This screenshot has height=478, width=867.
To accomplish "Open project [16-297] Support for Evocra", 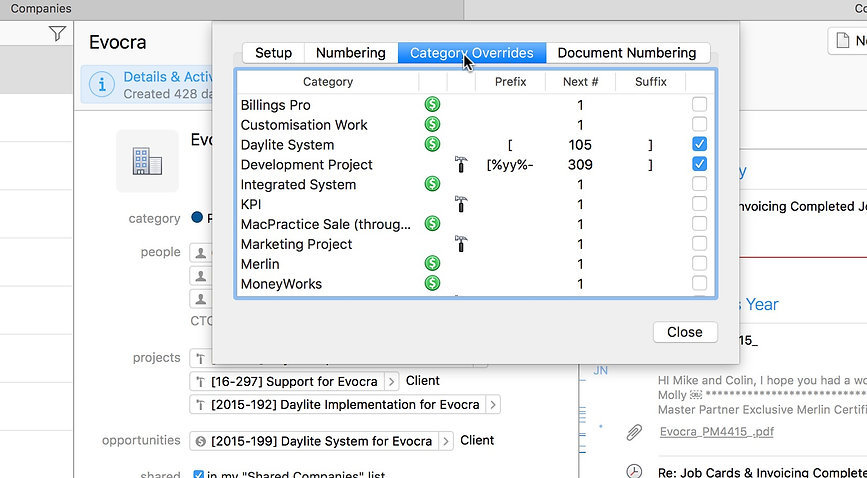I will pyautogui.click(x=294, y=381).
